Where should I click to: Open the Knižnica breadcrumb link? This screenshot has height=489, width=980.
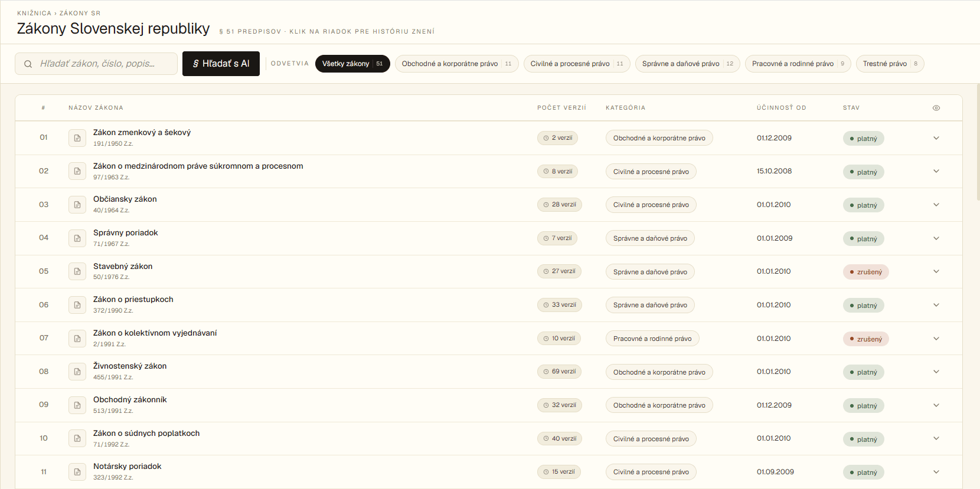click(34, 13)
